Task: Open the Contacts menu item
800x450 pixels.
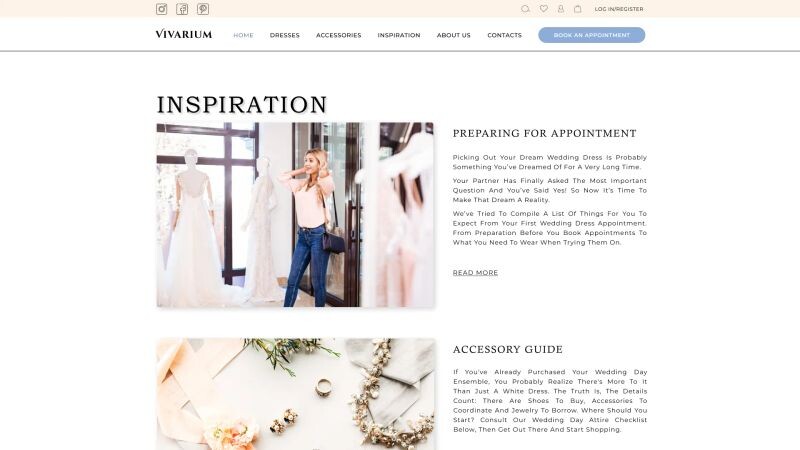Action: 505,35
